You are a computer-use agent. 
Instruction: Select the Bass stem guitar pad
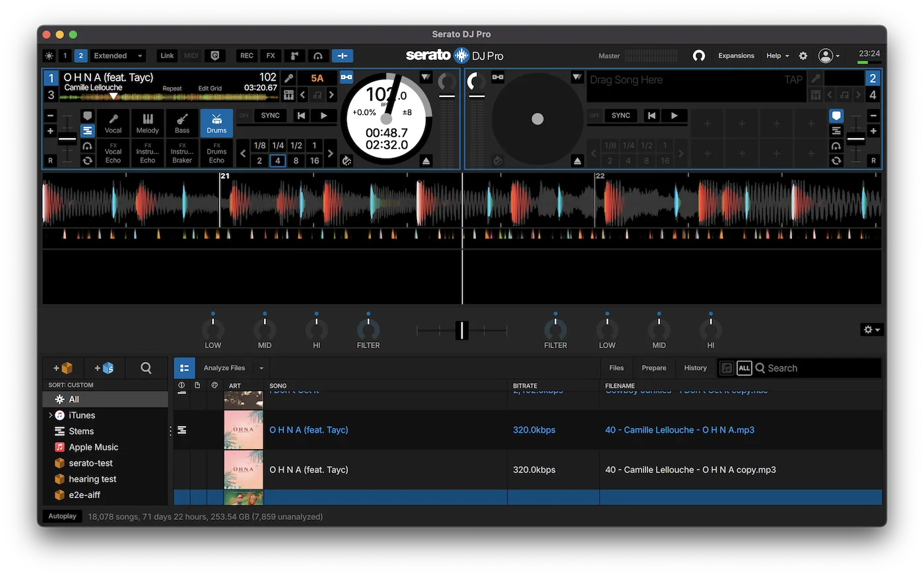point(182,123)
